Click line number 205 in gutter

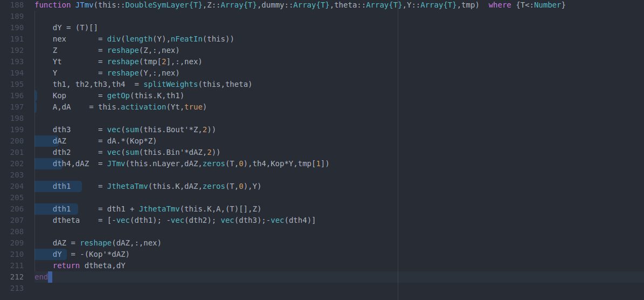point(17,197)
